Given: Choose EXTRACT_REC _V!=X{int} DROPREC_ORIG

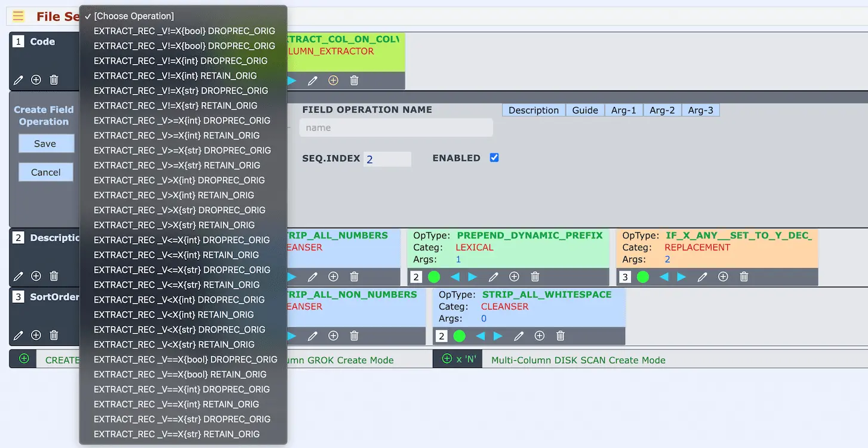Looking at the screenshot, I should (x=183, y=61).
